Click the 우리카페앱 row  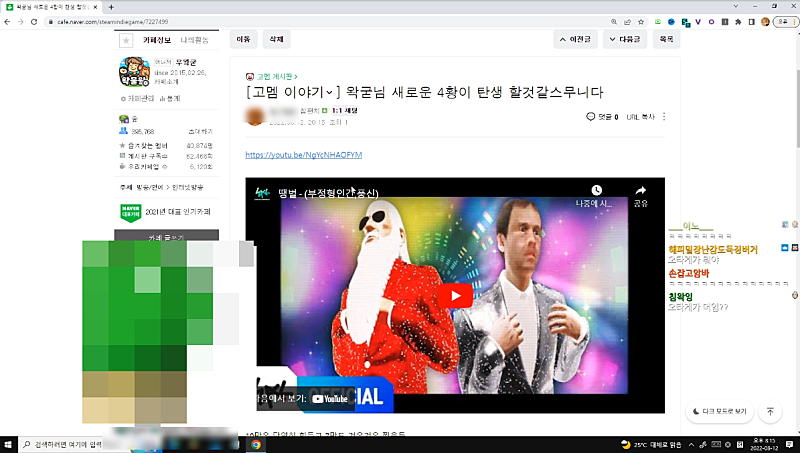click(166, 166)
